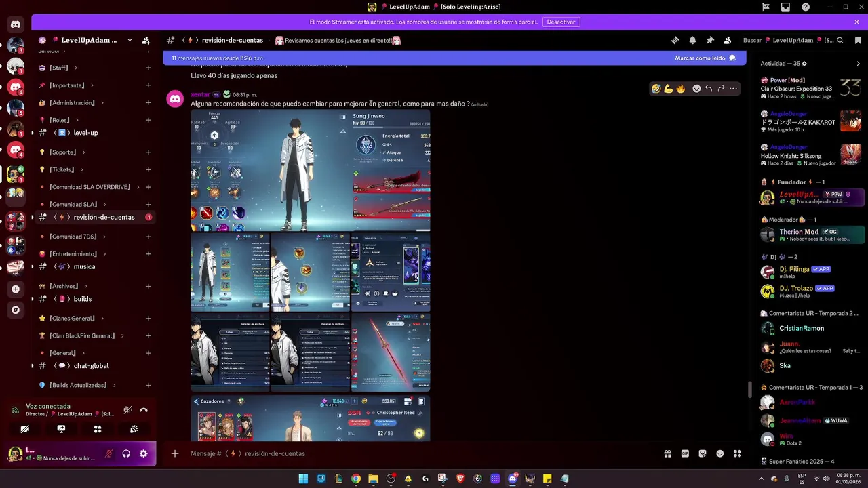Open the chat-global channel
868x488 pixels.
tap(94, 366)
